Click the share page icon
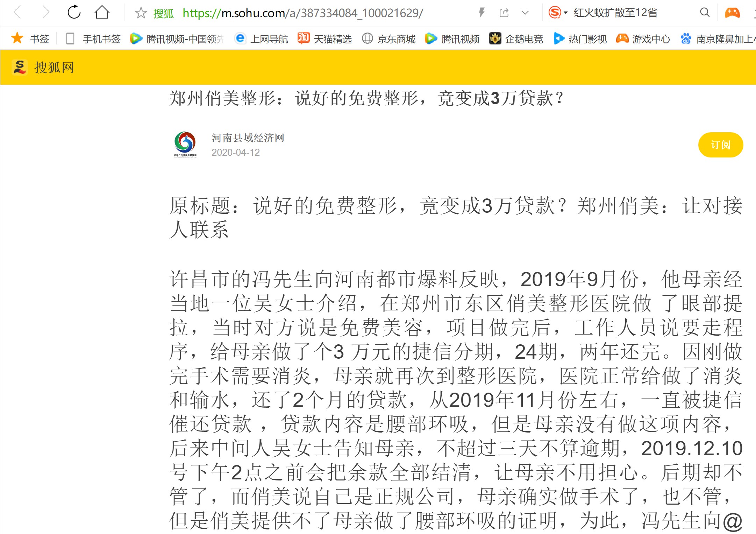The width and height of the screenshot is (756, 534). click(x=504, y=13)
